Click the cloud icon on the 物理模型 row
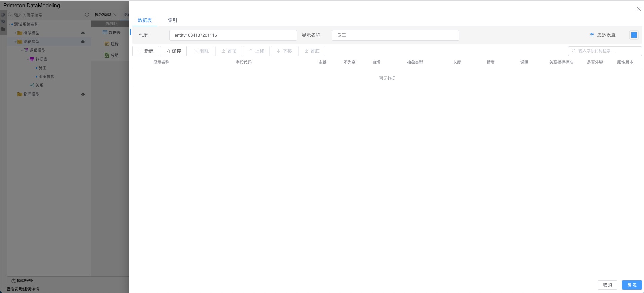This screenshot has height=293, width=644. [83, 94]
